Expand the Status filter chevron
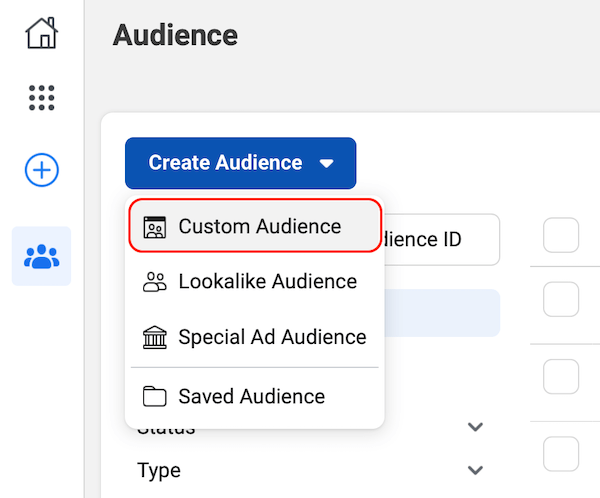 pyautogui.click(x=475, y=426)
